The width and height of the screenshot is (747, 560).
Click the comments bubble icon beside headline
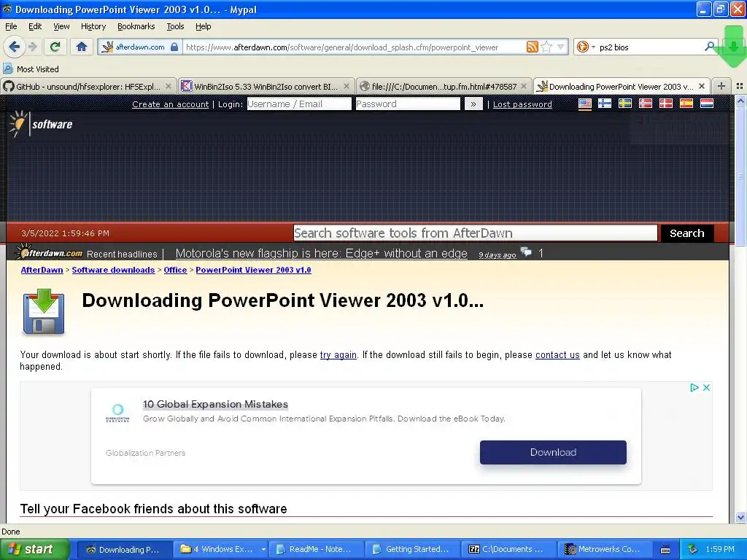[x=526, y=252]
